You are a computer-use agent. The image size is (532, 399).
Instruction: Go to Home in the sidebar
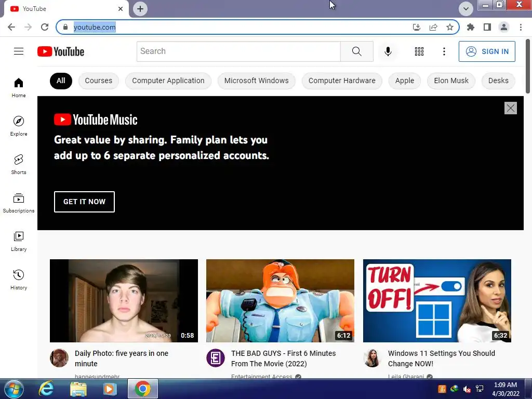19,87
